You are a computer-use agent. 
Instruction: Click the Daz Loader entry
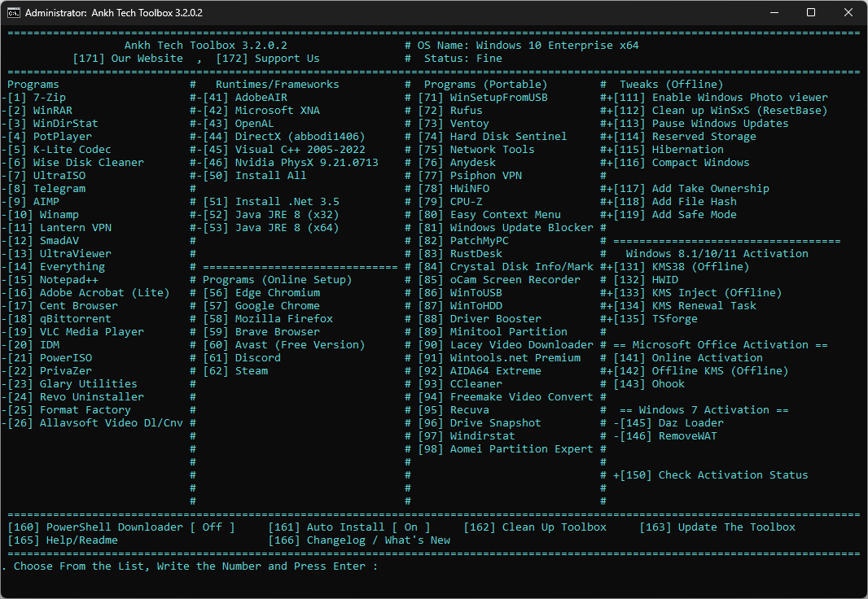pyautogui.click(x=669, y=422)
